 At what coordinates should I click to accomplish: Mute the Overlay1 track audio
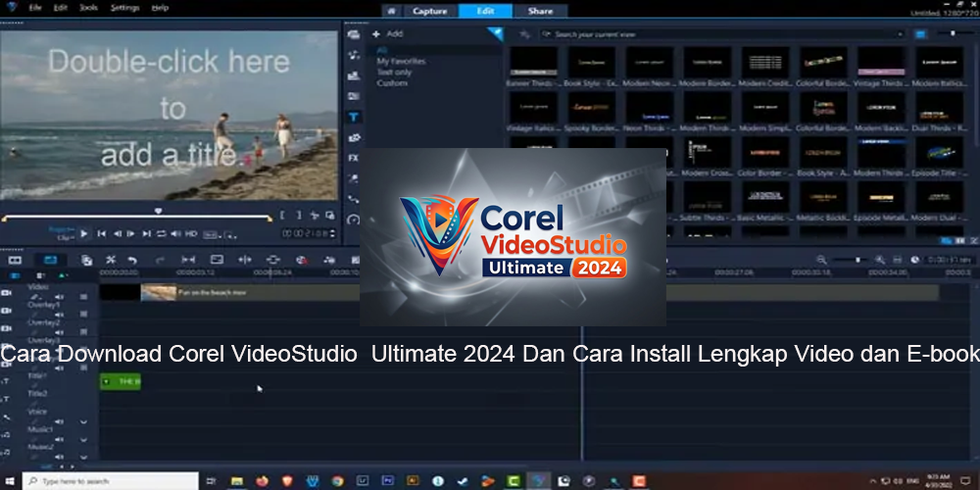click(x=59, y=315)
